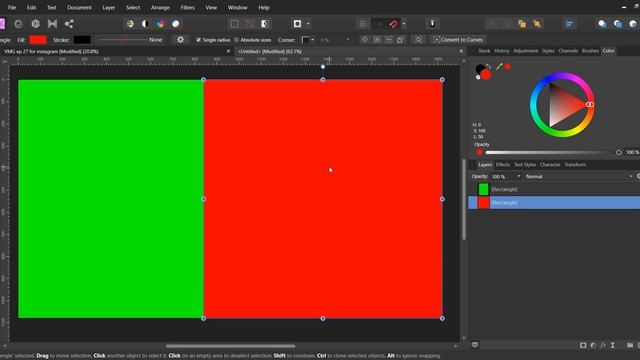This screenshot has height=360, width=640.
Task: Switch to the Brushes panel tab
Action: pos(590,51)
